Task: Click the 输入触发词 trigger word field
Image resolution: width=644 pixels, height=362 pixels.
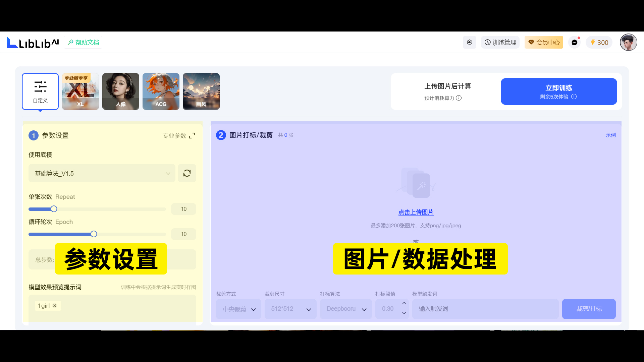Action: [485, 309]
